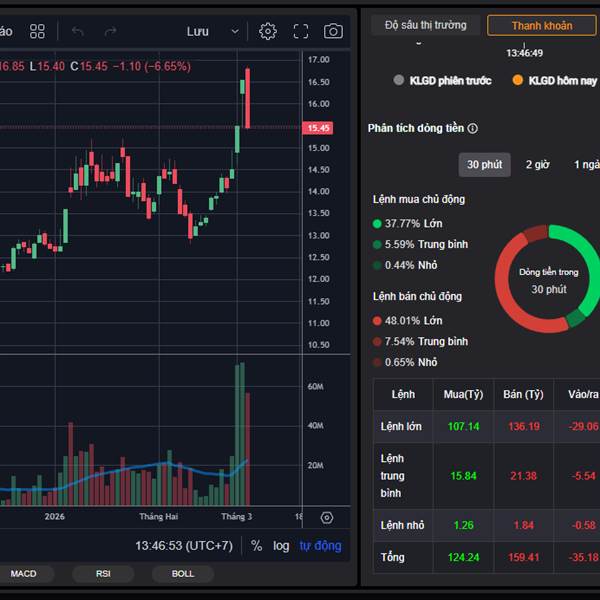
Task: Click the Mua(Tỷ) column header
Action: 463,394
